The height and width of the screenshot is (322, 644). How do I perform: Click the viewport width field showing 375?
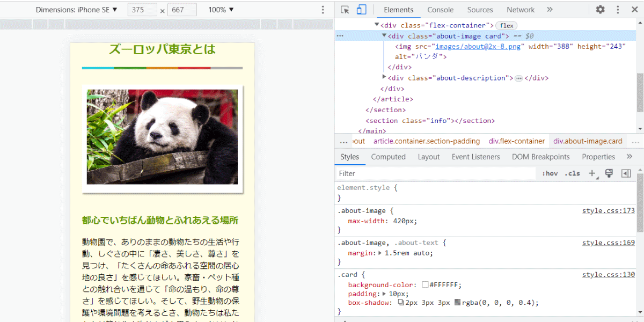[143, 10]
